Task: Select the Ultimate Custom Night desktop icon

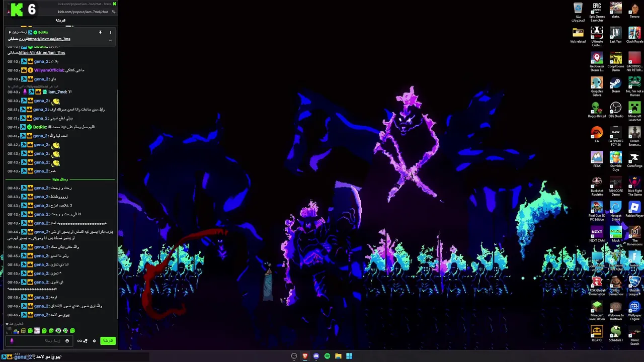Action: (597, 37)
